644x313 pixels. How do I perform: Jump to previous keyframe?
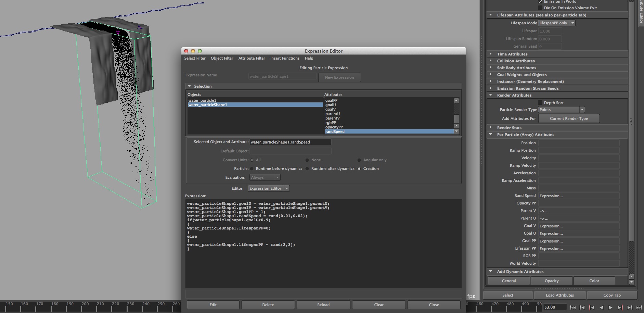tap(592, 308)
